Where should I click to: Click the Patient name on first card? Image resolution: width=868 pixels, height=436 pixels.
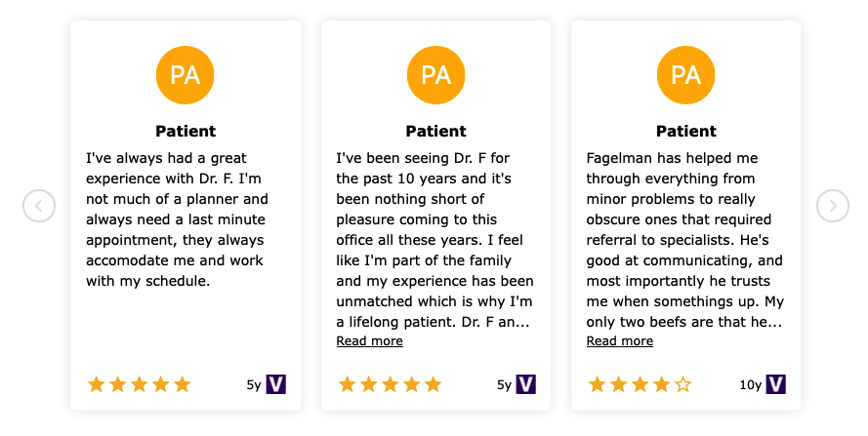pyautogui.click(x=186, y=131)
